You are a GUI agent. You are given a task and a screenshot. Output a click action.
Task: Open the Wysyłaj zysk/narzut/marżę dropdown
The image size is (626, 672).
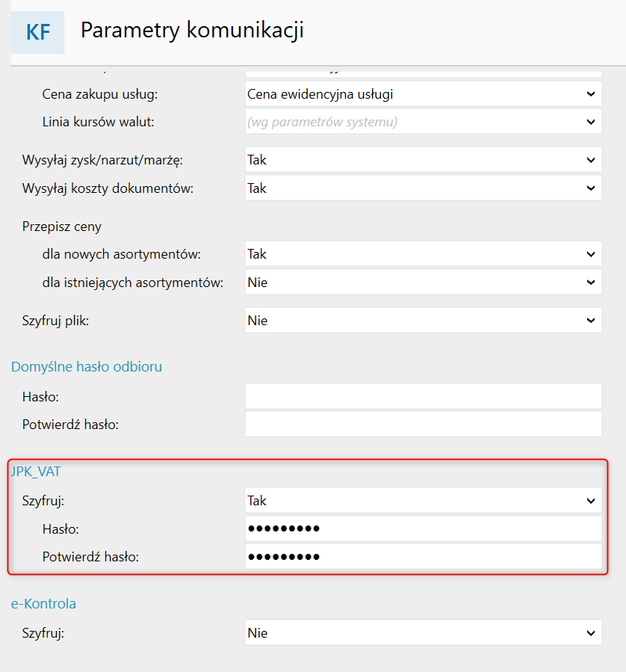423,160
